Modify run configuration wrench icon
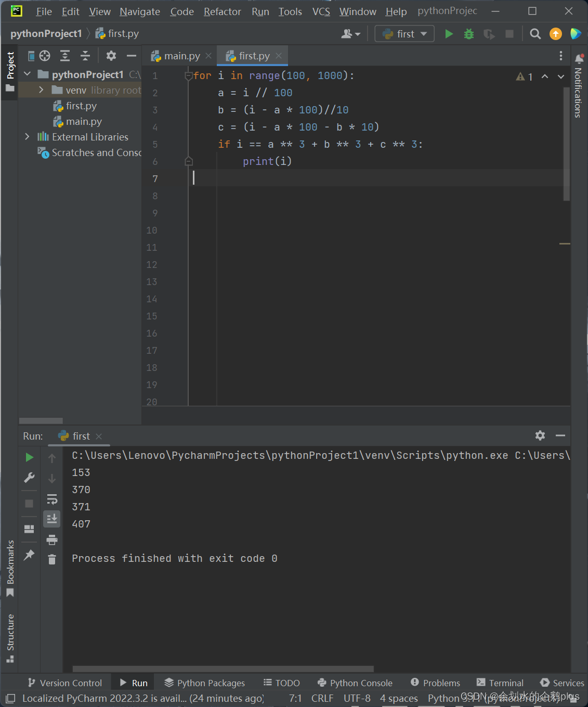The width and height of the screenshot is (588, 707). (29, 478)
